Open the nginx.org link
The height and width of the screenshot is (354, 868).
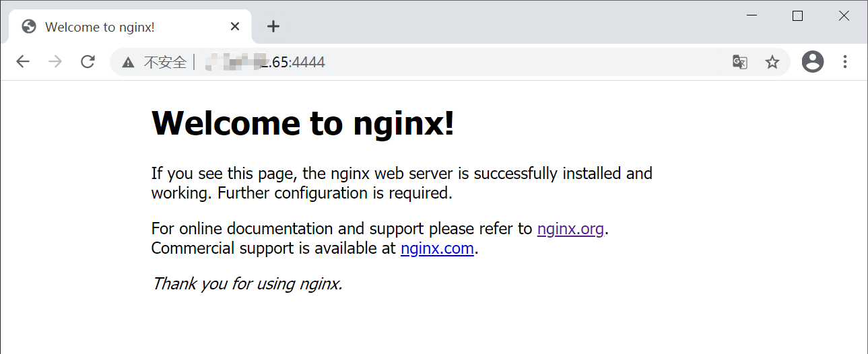pyautogui.click(x=570, y=229)
